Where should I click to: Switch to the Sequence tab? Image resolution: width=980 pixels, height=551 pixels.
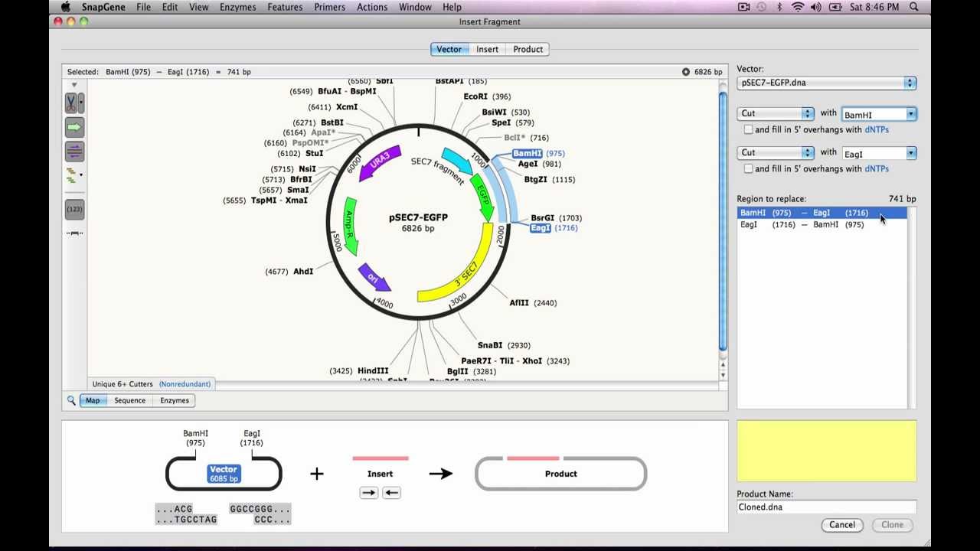tap(129, 399)
